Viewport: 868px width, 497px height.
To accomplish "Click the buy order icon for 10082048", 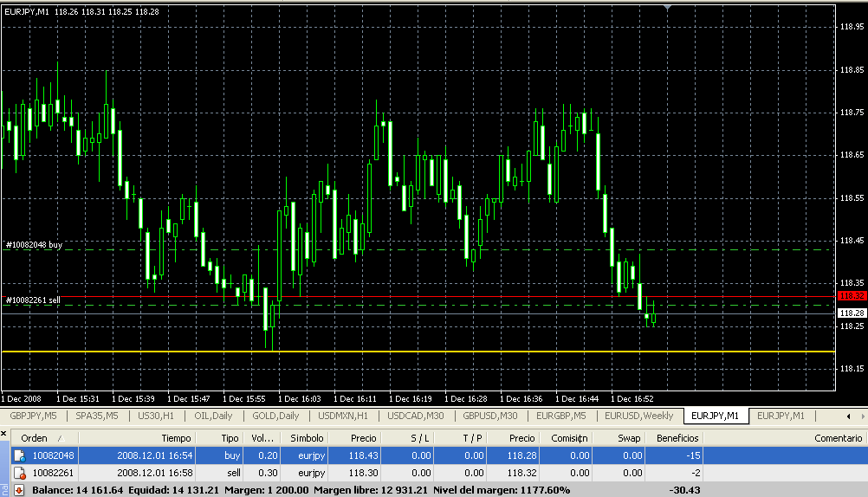I will 19,455.
